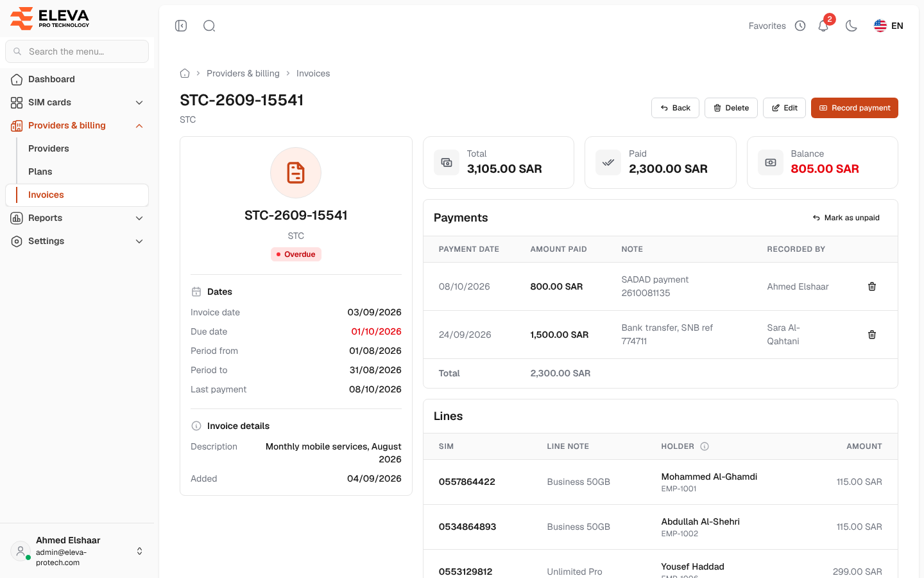Image resolution: width=924 pixels, height=578 pixels.
Task: Switch language via EN flag selector
Action: [889, 26]
